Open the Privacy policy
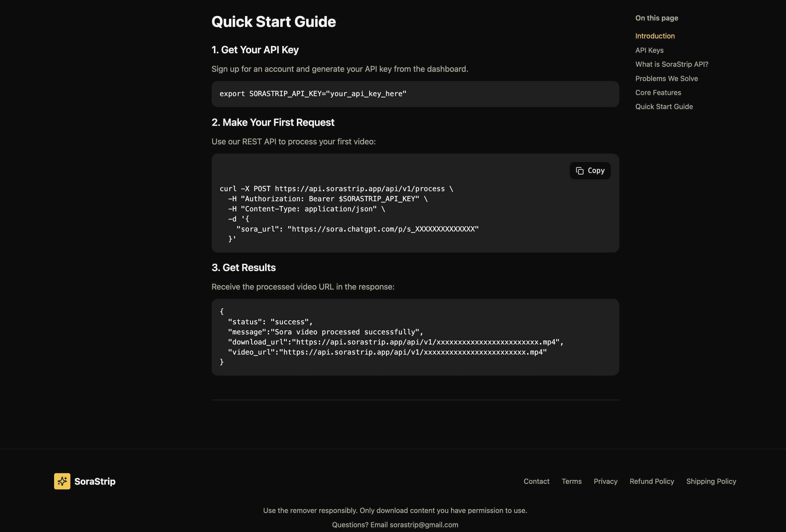The height and width of the screenshot is (532, 786). point(605,481)
